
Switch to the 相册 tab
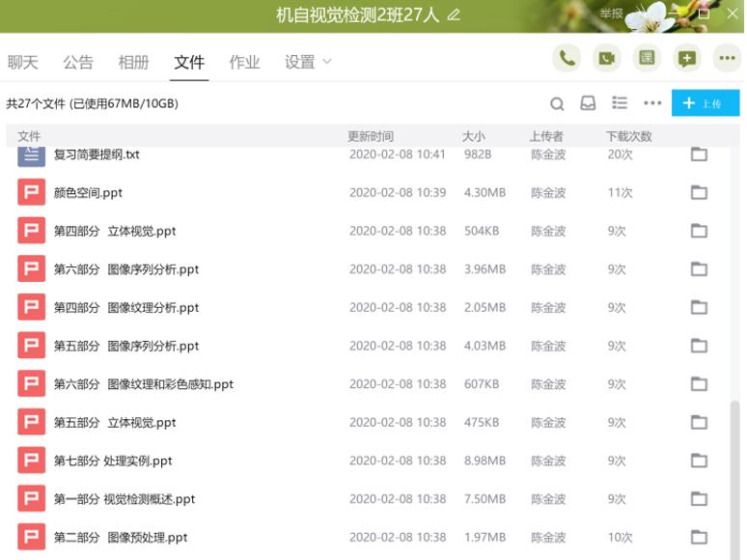[x=133, y=62]
